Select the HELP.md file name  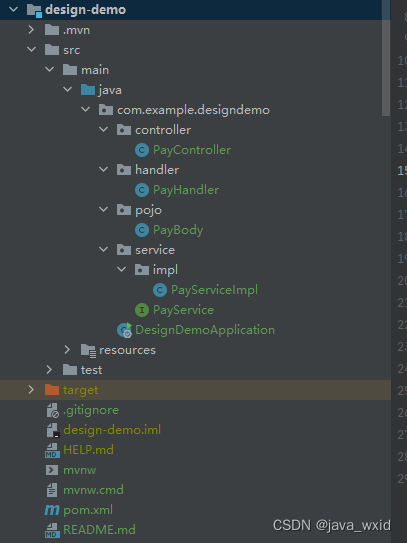coord(88,450)
